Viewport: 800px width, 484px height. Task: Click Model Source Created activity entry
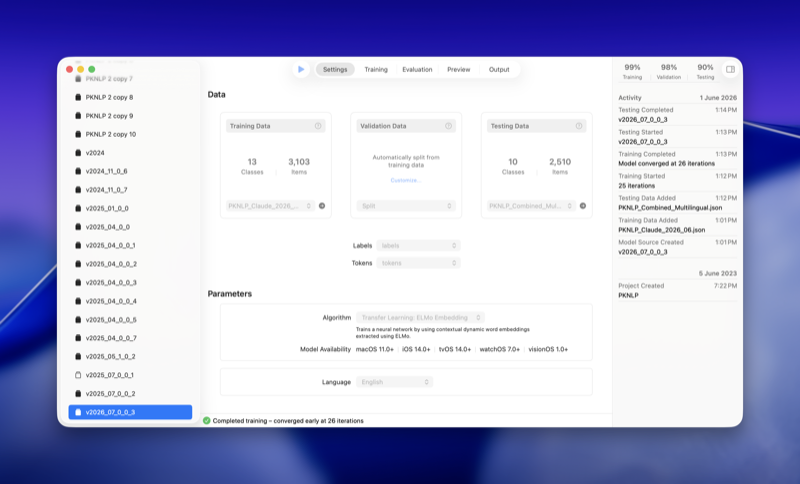(x=678, y=247)
